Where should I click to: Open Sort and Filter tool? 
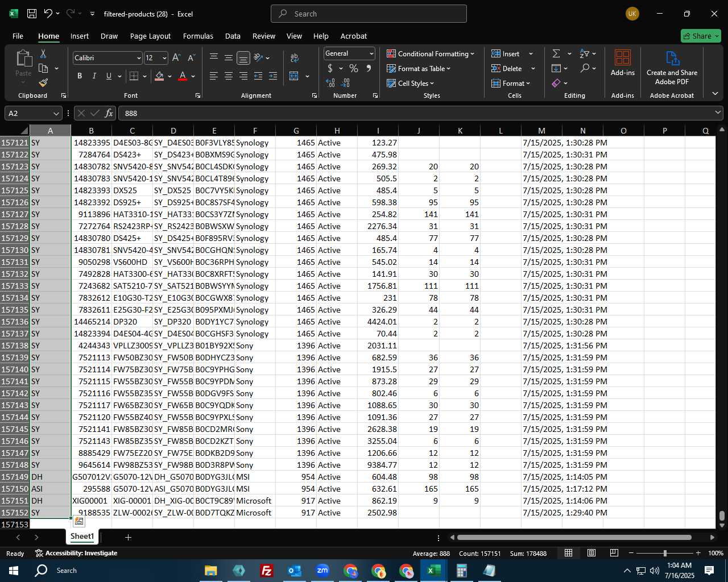585,53
